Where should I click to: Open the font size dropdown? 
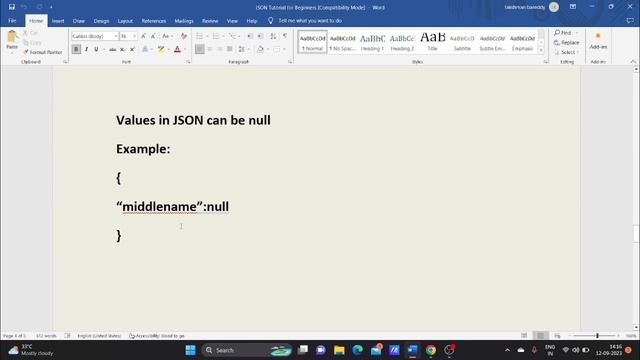135,36
